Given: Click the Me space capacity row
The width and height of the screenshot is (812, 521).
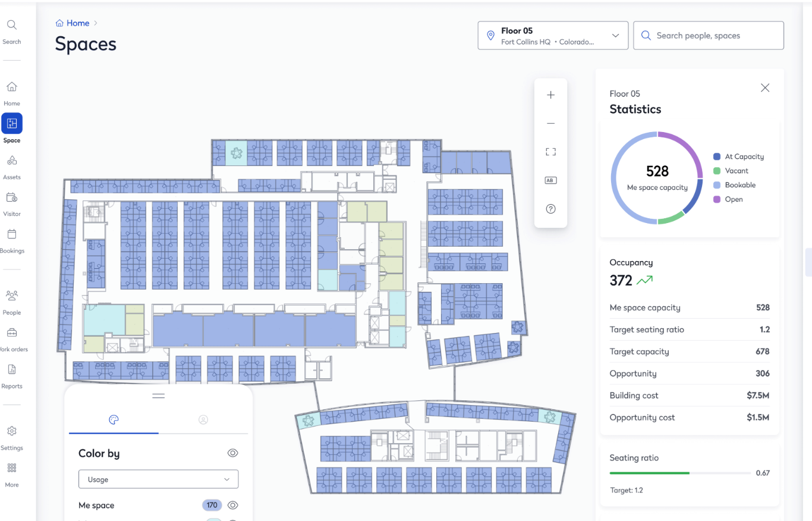Looking at the screenshot, I should point(690,307).
